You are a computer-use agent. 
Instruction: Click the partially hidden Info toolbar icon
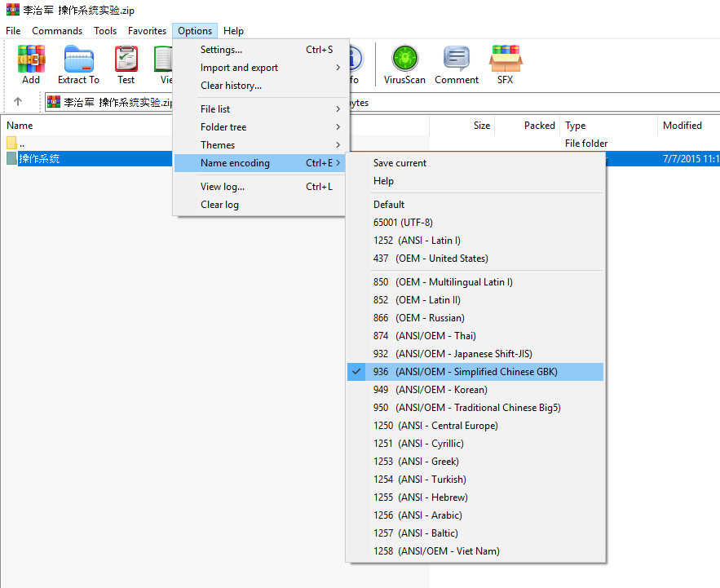tap(356, 59)
